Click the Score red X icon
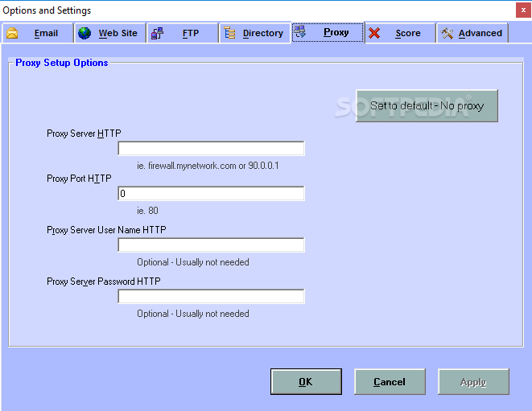This screenshot has height=411, width=532. (374, 33)
